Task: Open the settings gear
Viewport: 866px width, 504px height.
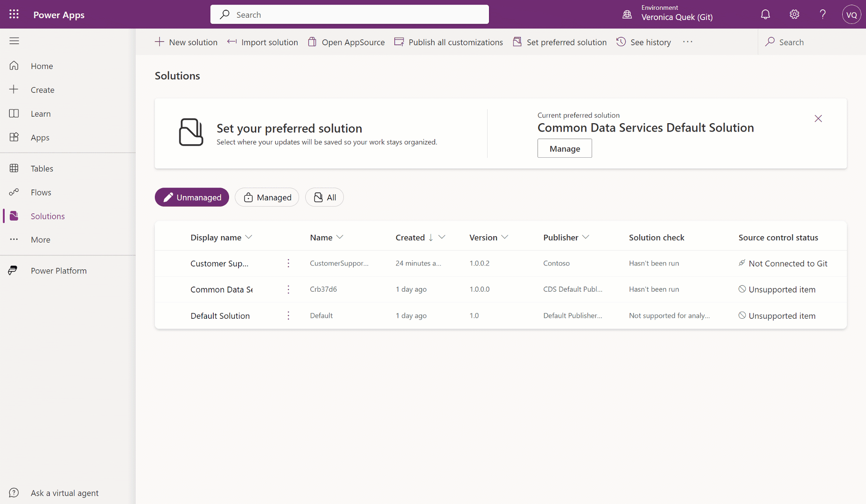Action: pos(794,14)
